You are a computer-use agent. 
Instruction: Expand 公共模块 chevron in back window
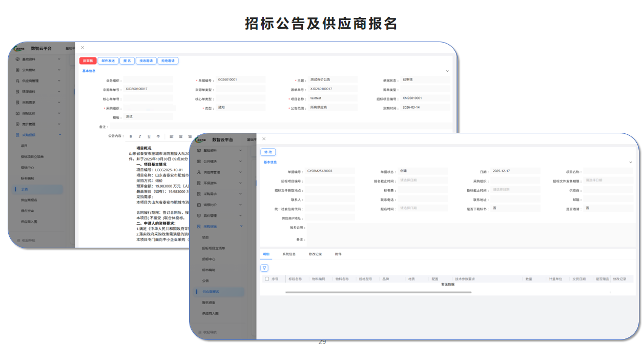pos(59,70)
